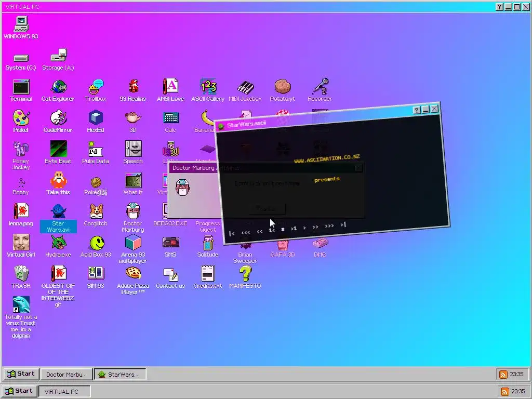This screenshot has height=399, width=532.
Task: Click the inner Windows 93 Start button
Action: (x=21, y=374)
